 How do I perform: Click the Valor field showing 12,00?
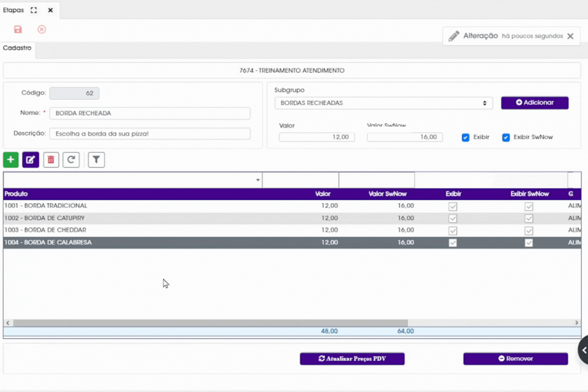click(x=317, y=137)
